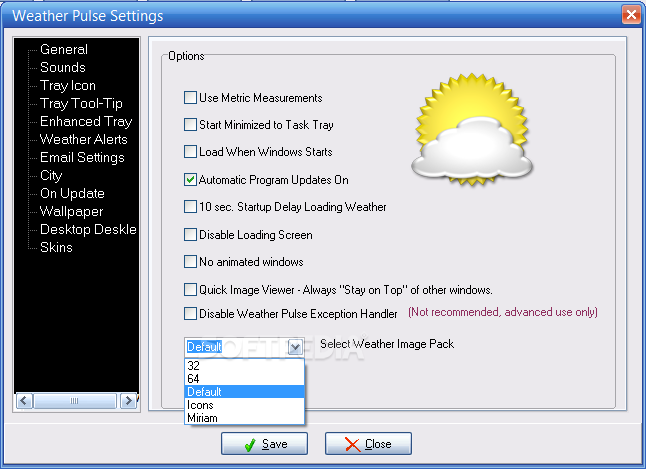646x469 pixels.
Task: Select City in the settings tree
Action: point(51,176)
